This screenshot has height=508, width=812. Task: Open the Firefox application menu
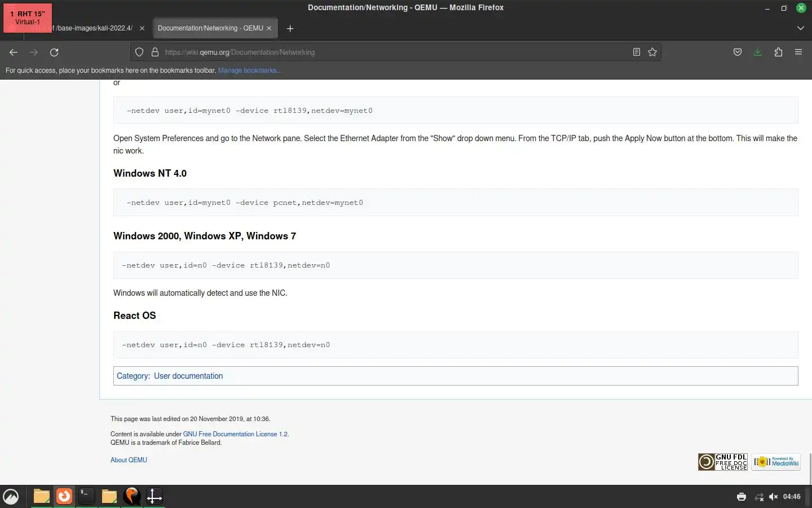click(798, 52)
